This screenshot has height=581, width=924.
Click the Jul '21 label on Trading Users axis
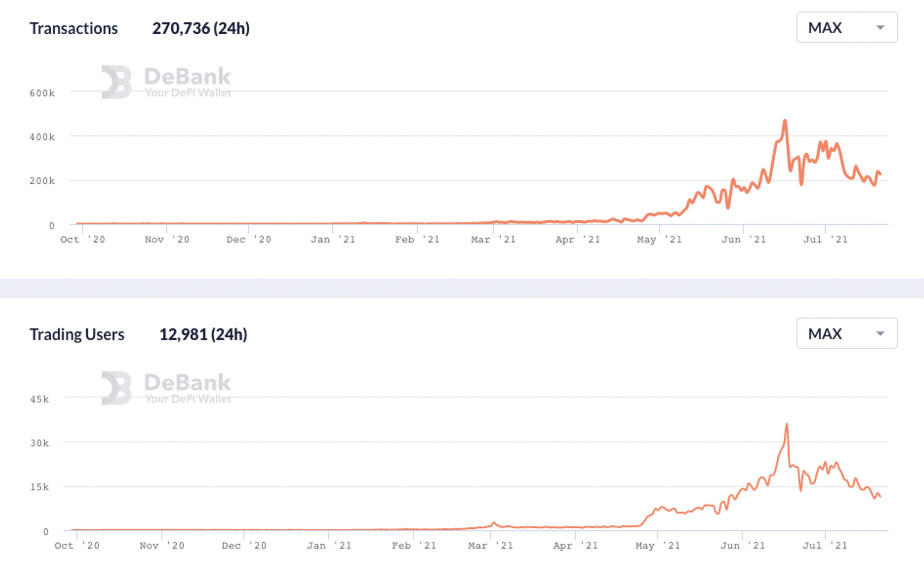tap(825, 546)
